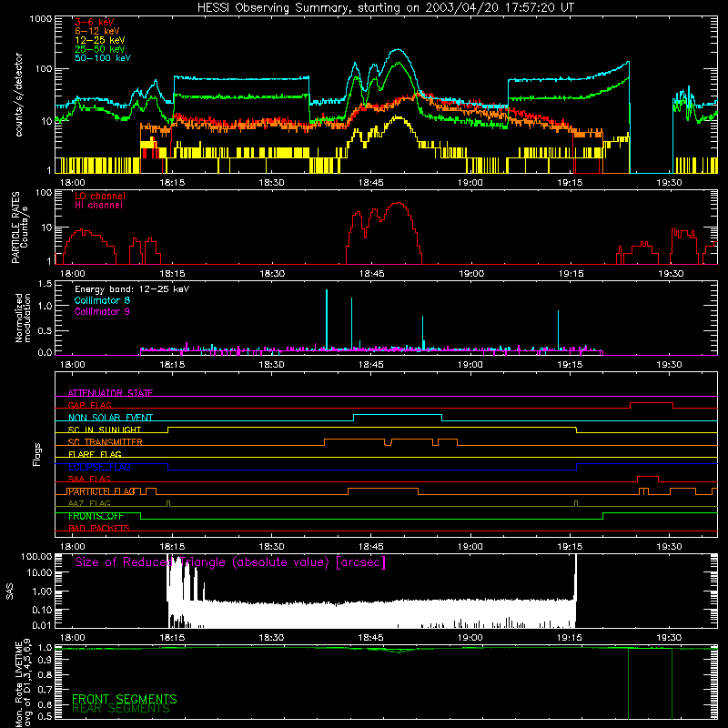This screenshot has width=728, height=728.
Task: Select the Collimator 9 legend label
Action: (102, 311)
